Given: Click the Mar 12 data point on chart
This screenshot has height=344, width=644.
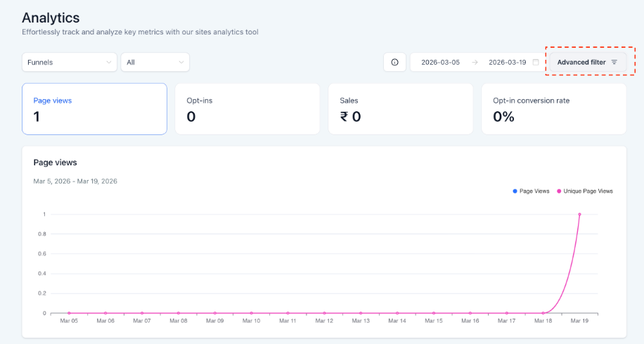Looking at the screenshot, I should [324, 313].
